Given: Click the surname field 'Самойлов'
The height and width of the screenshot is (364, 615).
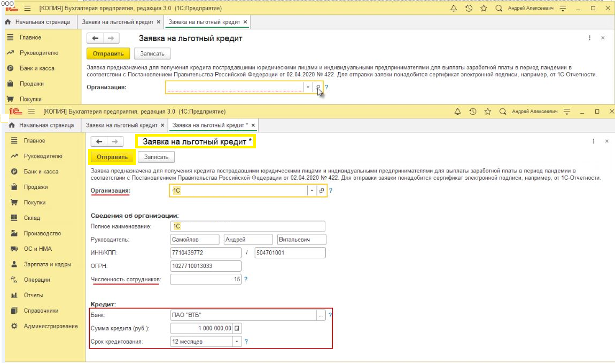Looking at the screenshot, I should coord(194,240).
